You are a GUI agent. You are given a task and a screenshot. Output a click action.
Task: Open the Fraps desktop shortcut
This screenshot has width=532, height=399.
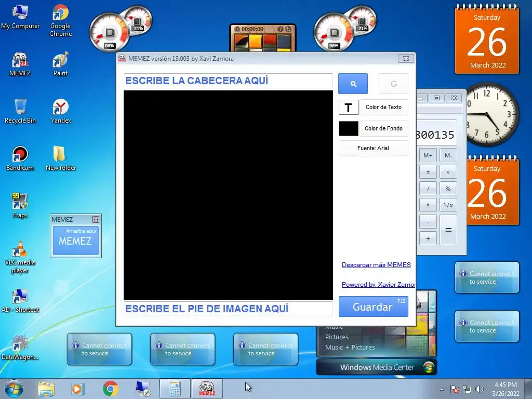coord(20,206)
